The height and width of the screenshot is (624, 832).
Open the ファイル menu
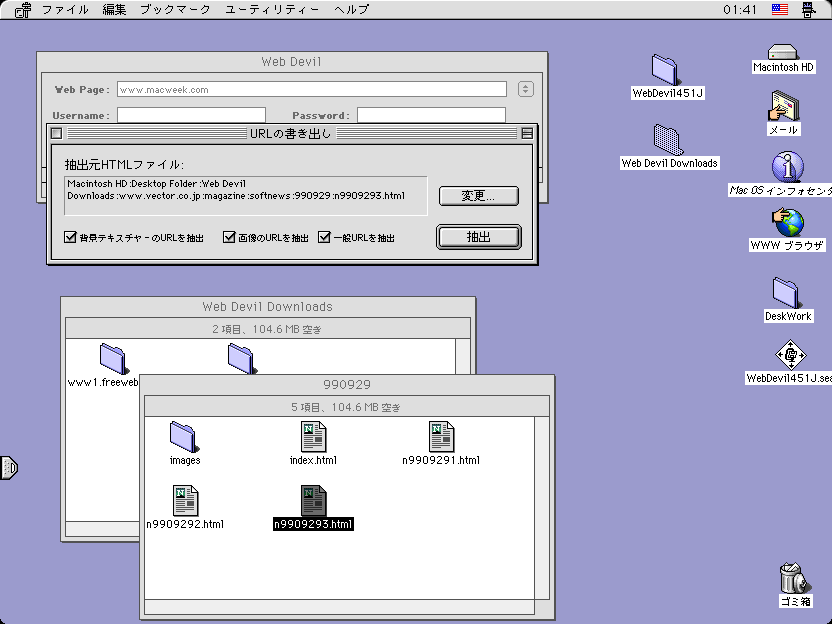(65, 10)
